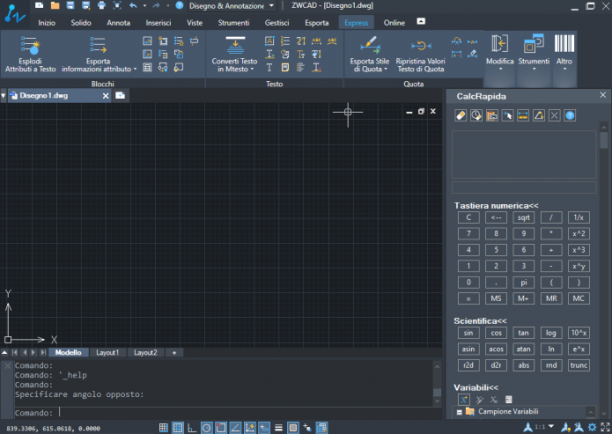612x434 pixels.
Task: Click CalcRapida clear history icon
Action: coord(476,116)
